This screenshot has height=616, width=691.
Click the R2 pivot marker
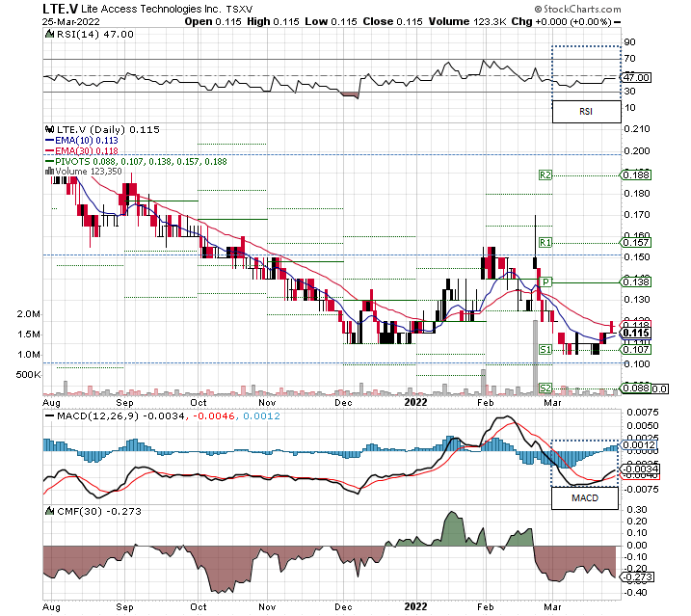[x=545, y=175]
